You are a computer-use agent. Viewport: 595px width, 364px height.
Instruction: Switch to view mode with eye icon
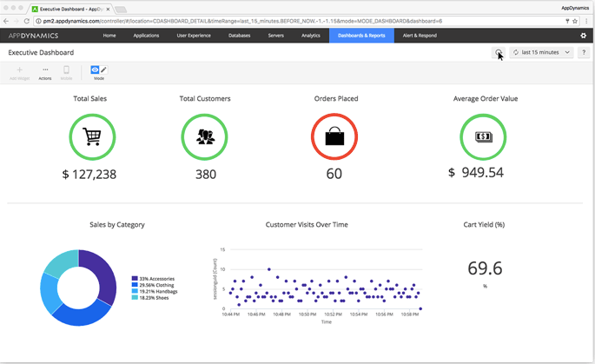click(x=95, y=69)
